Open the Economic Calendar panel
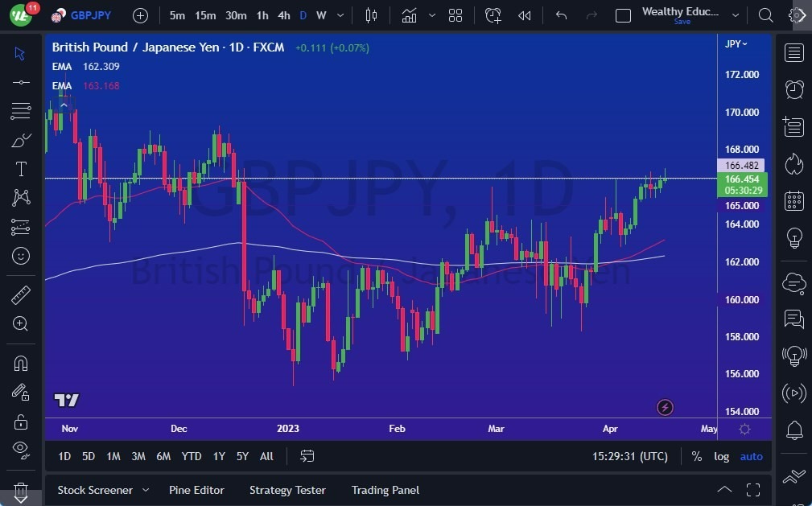The height and width of the screenshot is (506, 812). pos(793,200)
